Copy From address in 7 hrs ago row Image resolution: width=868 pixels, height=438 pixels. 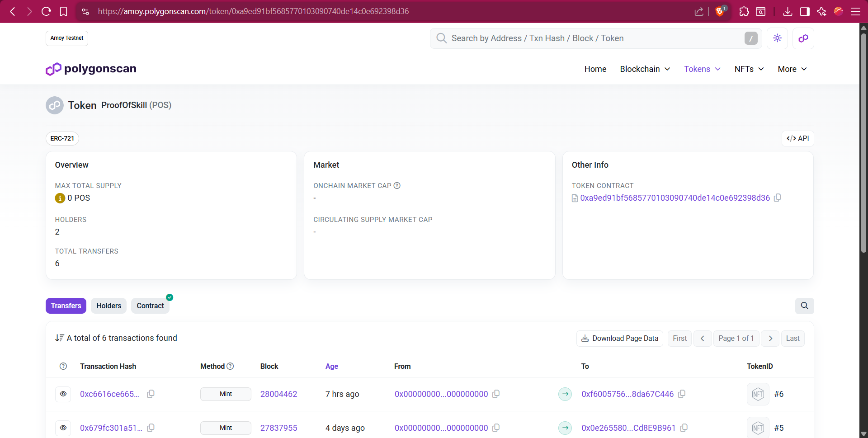tap(496, 394)
